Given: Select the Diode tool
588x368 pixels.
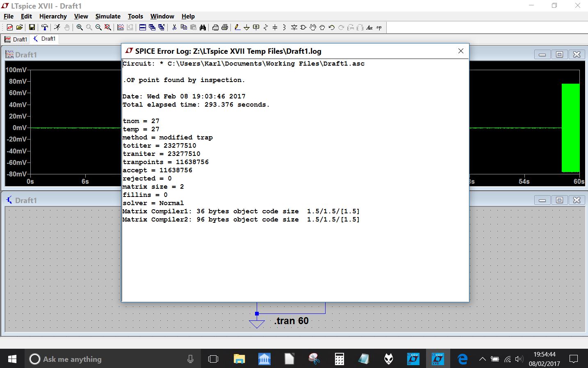Looking at the screenshot, I should tap(294, 27).
